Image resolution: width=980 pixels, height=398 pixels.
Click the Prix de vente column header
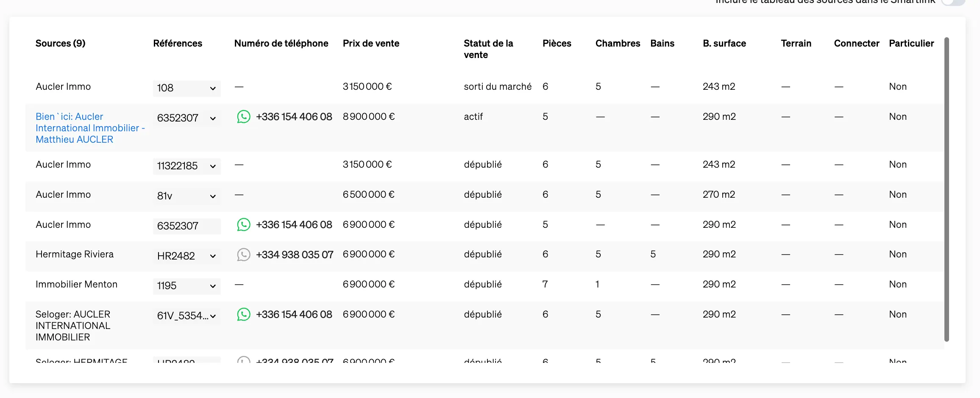371,43
